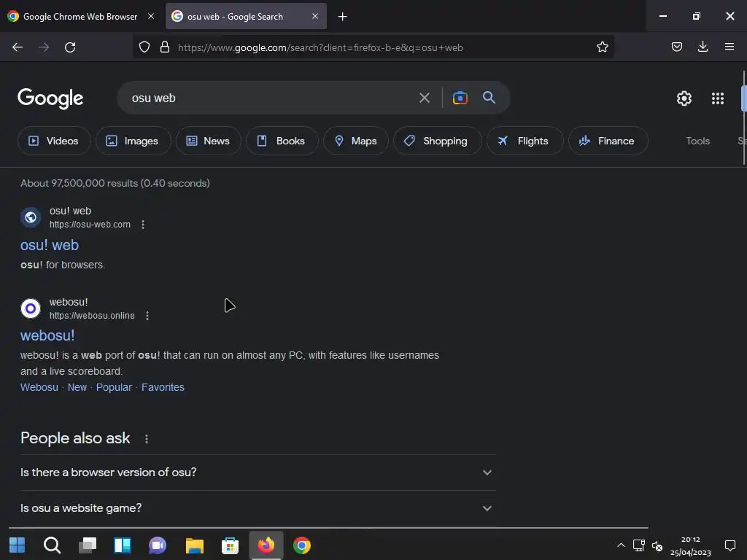Expand 'Is there a browser version of osu?'
The width and height of the screenshot is (747, 560).
[x=258, y=472]
